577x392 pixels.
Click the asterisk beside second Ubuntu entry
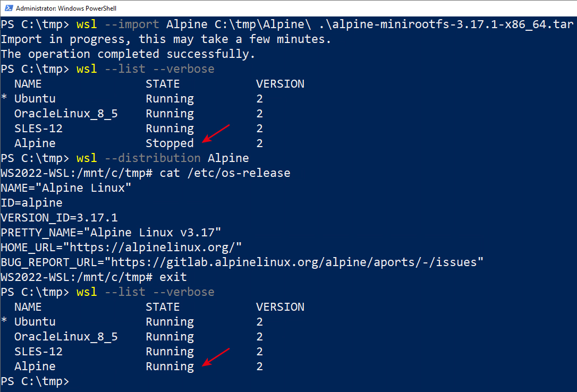pyautogui.click(x=4, y=321)
